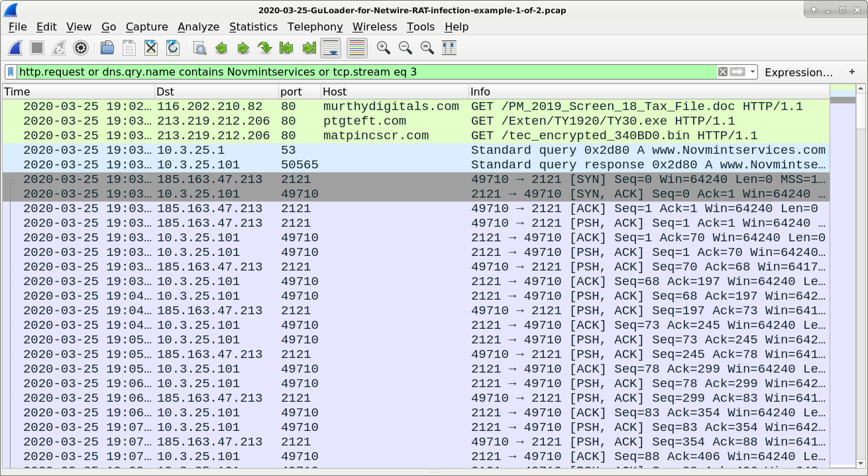Add a filter button via plus sign
This screenshot has width=868, height=476.
[852, 72]
